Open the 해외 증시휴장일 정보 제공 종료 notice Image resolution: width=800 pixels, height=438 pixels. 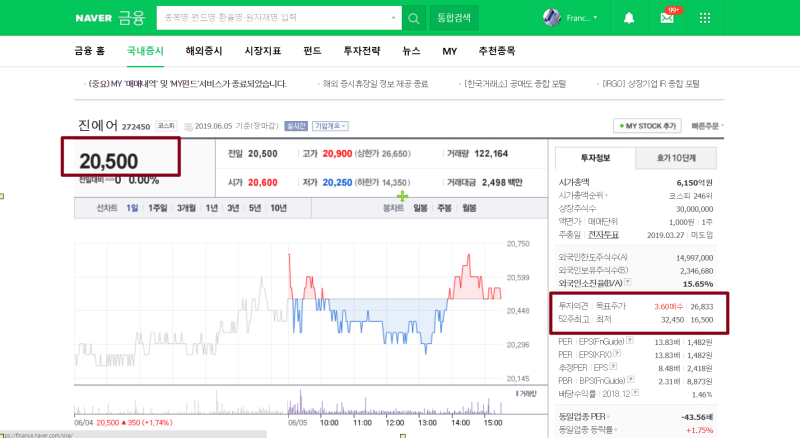pyautogui.click(x=375, y=84)
